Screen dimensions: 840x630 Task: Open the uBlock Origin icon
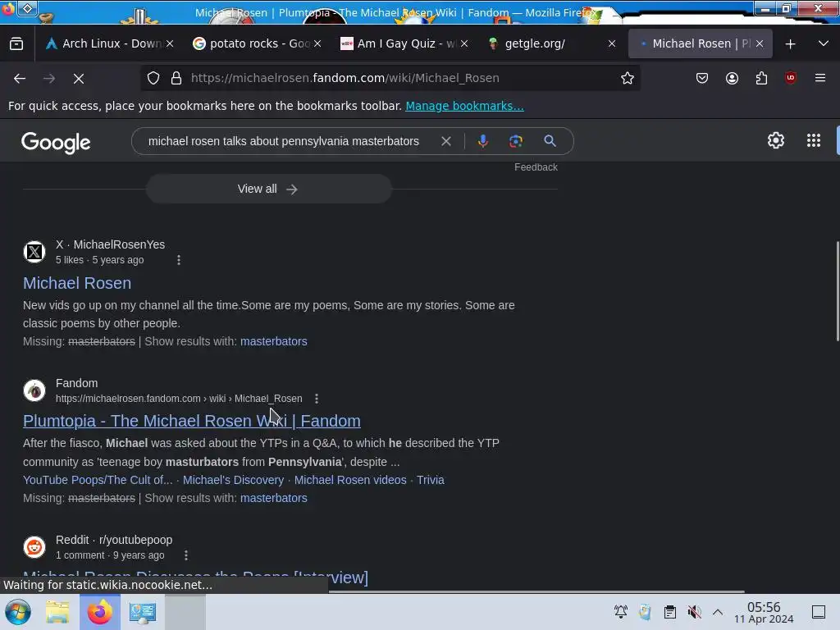(791, 78)
